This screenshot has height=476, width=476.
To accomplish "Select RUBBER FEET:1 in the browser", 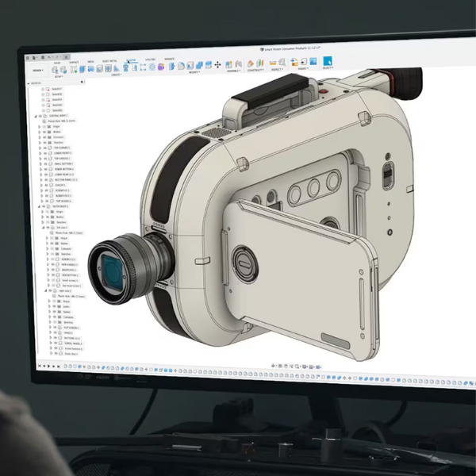I will tap(63, 196).
